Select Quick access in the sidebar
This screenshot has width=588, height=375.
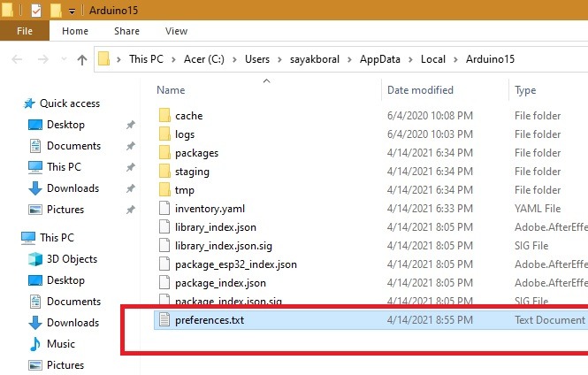[70, 103]
